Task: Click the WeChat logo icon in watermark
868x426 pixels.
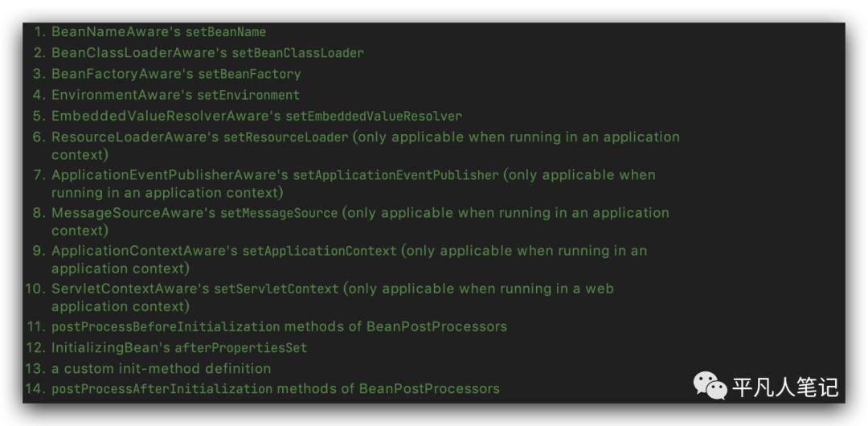Action: pos(710,386)
